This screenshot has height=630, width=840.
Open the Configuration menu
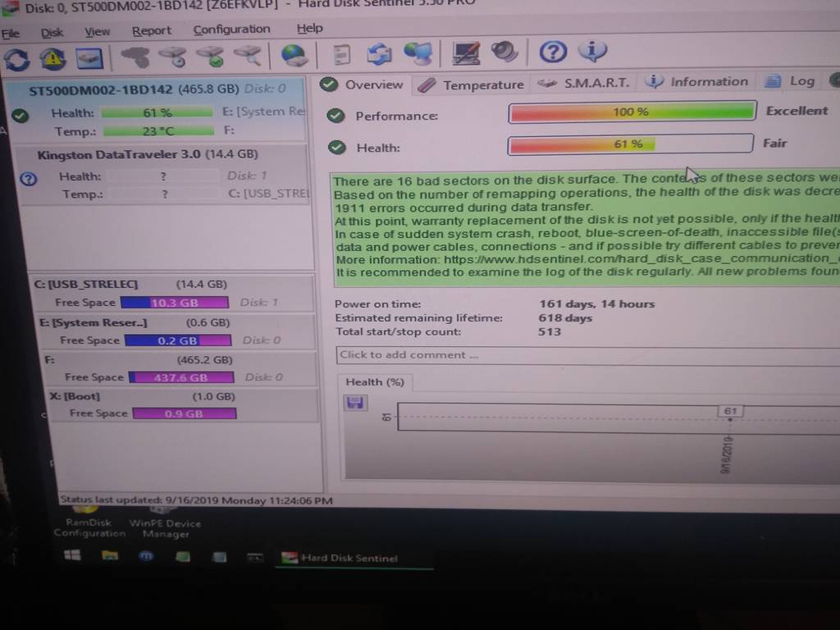[x=231, y=30]
